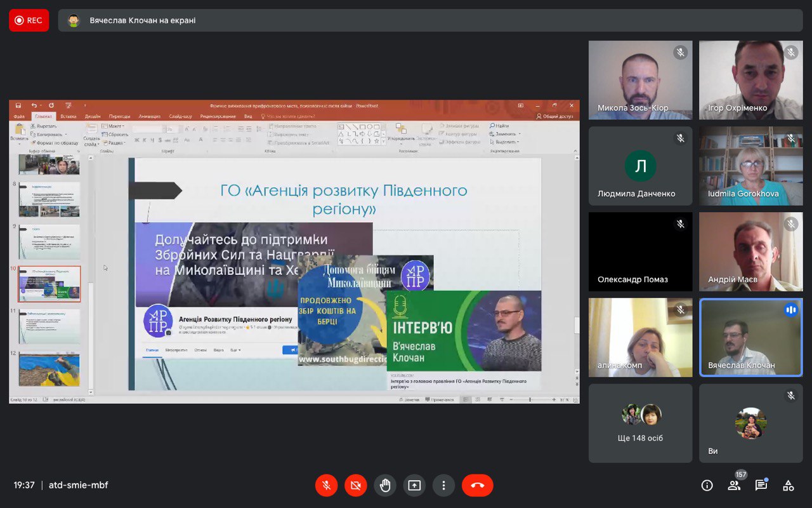Open Макет layout dropdown

point(113,126)
